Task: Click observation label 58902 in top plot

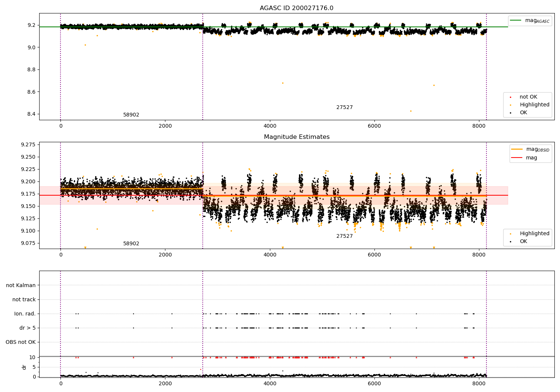Action: (x=131, y=115)
